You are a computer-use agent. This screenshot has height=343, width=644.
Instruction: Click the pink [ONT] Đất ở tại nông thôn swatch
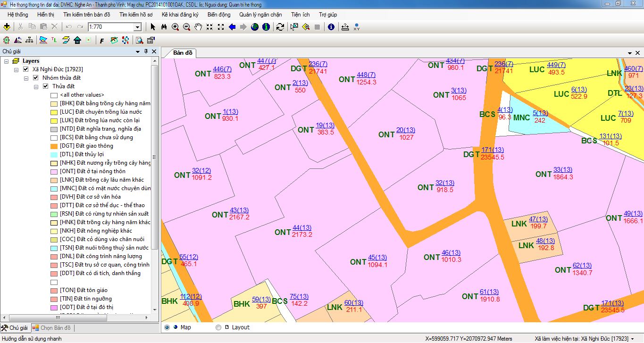click(x=54, y=172)
